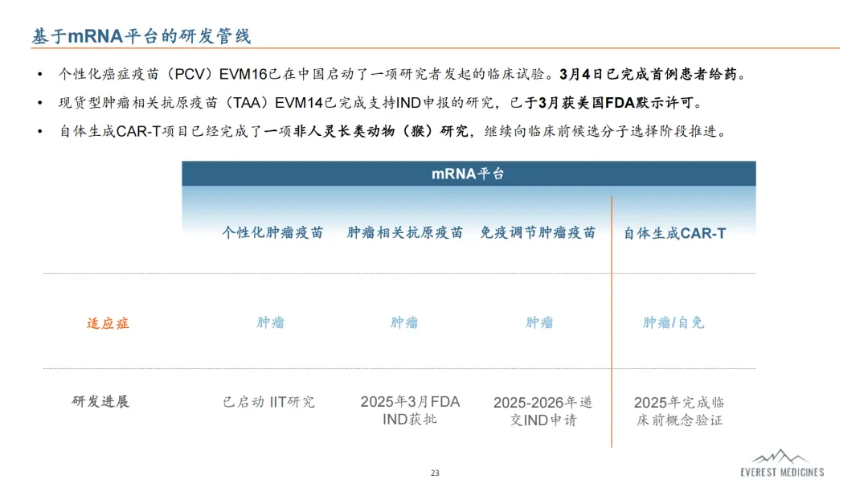The width and height of the screenshot is (868, 492).
Task: Click the orange vertical divider line
Action: click(x=612, y=322)
